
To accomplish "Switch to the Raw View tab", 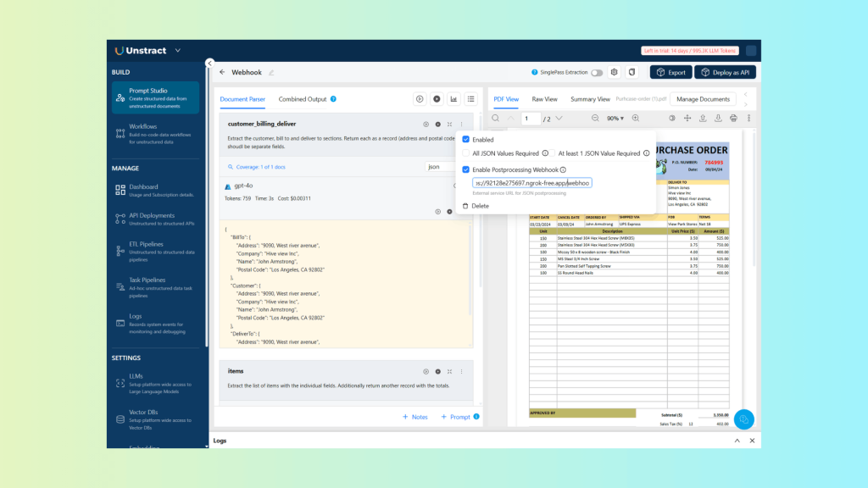I will pos(545,98).
